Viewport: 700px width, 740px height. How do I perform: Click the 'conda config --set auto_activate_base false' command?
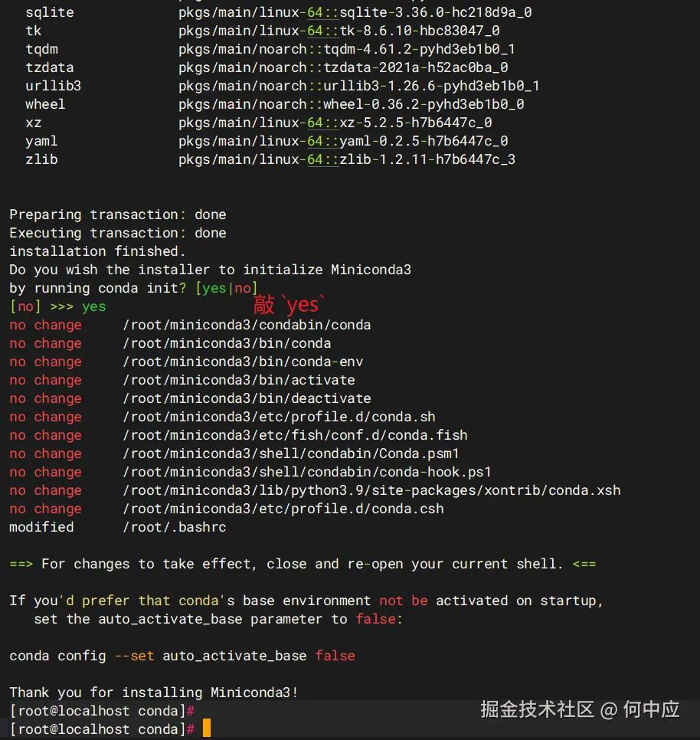[182, 656]
